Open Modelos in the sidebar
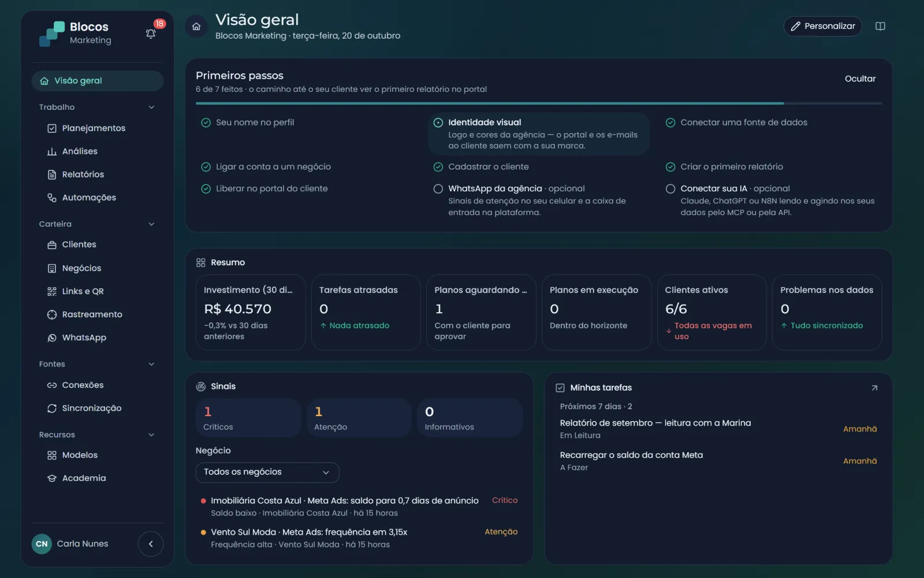 coord(97,455)
